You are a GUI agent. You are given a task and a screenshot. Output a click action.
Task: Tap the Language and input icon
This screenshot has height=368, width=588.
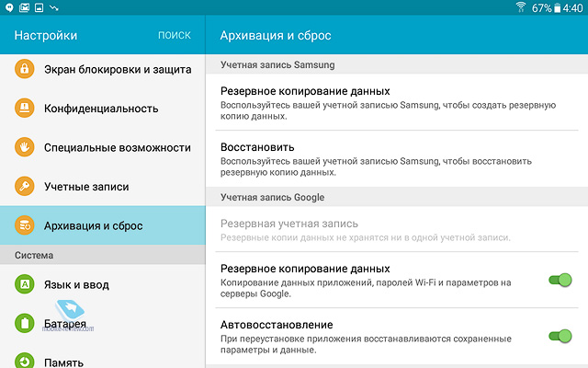25,284
